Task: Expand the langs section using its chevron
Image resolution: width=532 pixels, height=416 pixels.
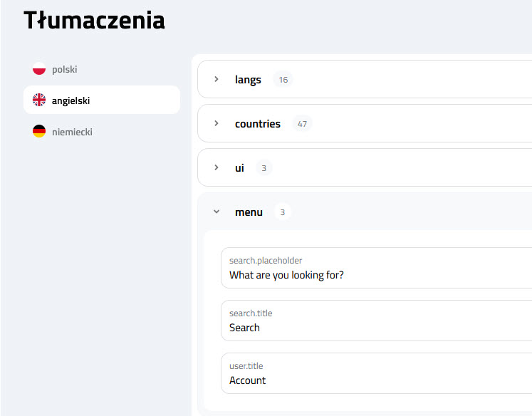Action: (x=217, y=80)
